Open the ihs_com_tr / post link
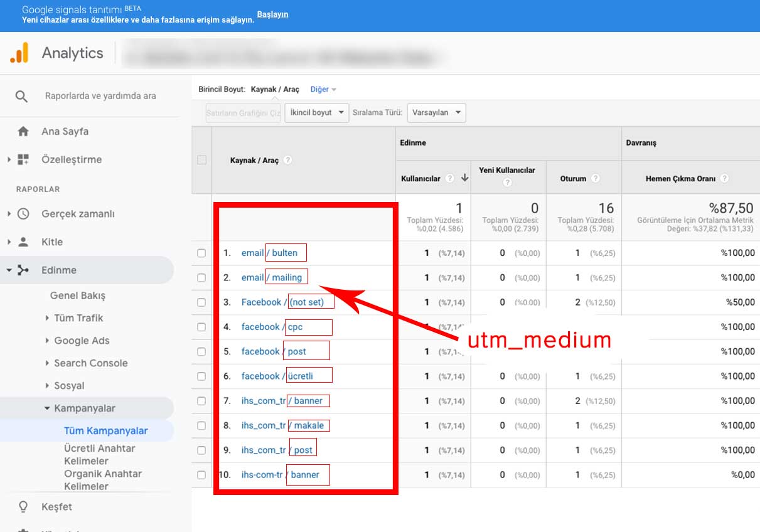The height and width of the screenshot is (532, 760). [277, 450]
